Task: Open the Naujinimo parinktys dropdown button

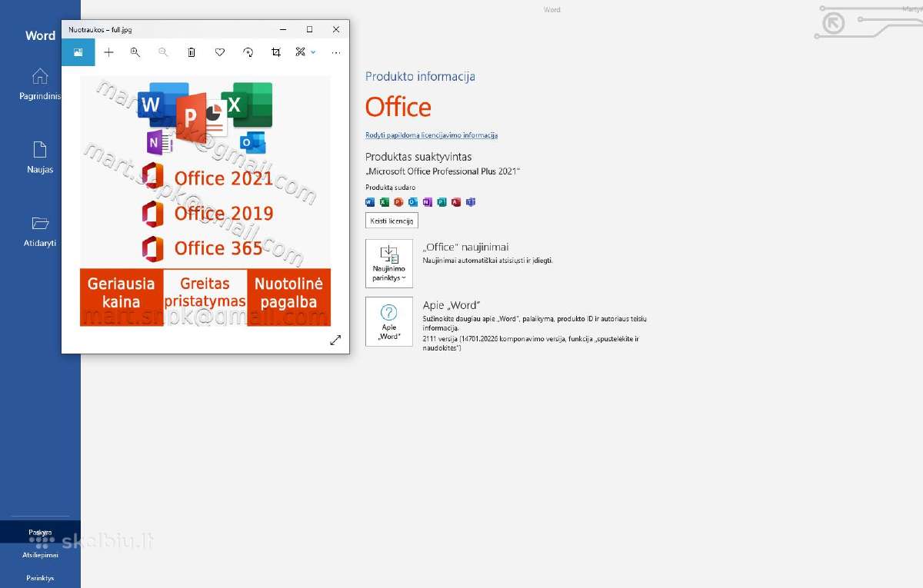Action: point(389,263)
